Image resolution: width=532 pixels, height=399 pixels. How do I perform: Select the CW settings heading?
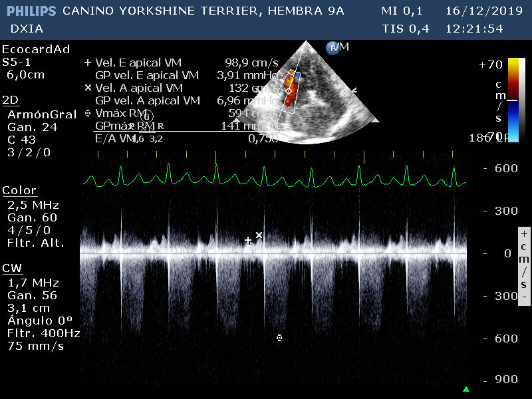[x=11, y=269]
